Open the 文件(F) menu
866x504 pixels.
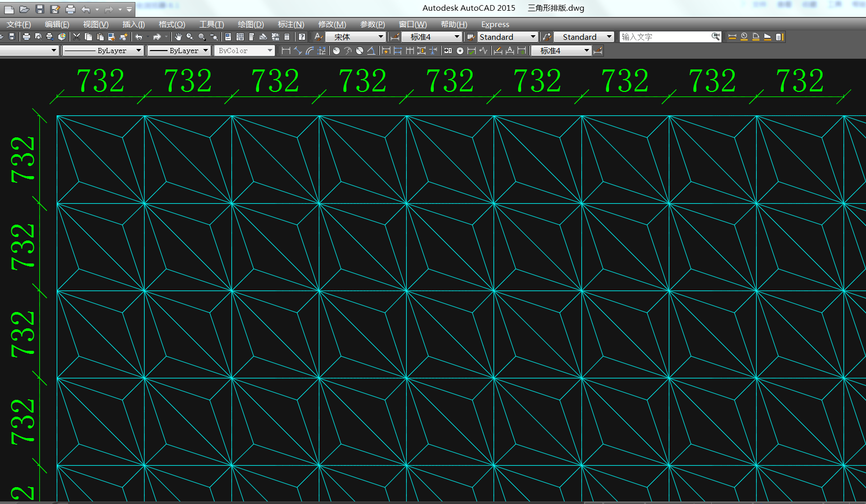[18, 25]
